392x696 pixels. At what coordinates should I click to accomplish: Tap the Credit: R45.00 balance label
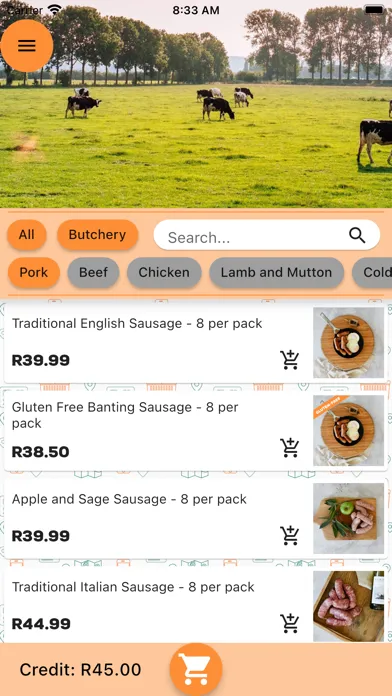[80, 669]
